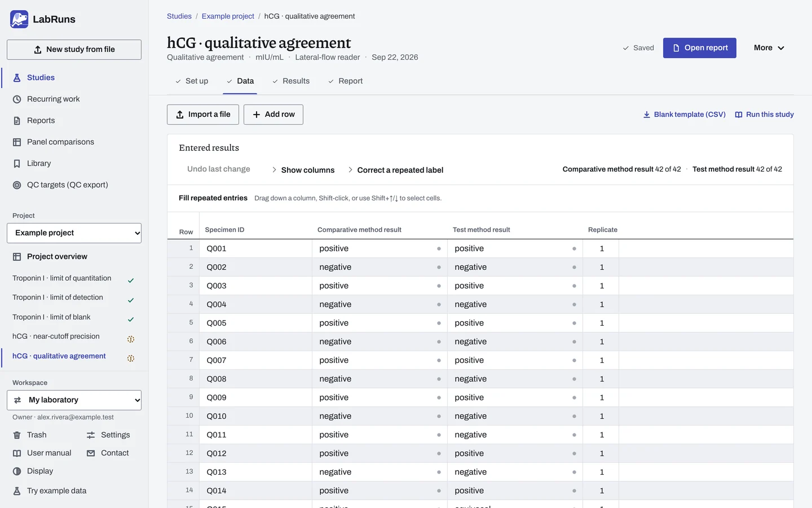The image size is (812, 508).
Task: Click the Recurring work clock icon
Action: tap(17, 99)
